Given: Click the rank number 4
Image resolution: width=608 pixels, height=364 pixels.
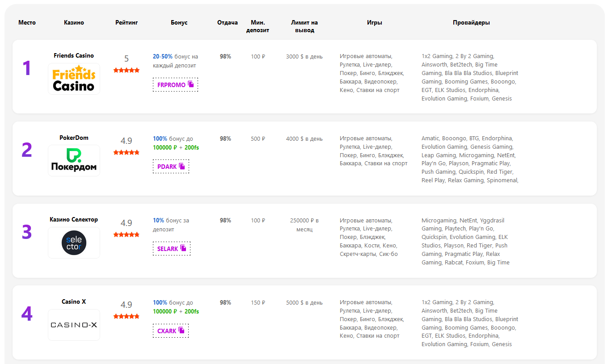Looking at the screenshot, I should 27,314.
